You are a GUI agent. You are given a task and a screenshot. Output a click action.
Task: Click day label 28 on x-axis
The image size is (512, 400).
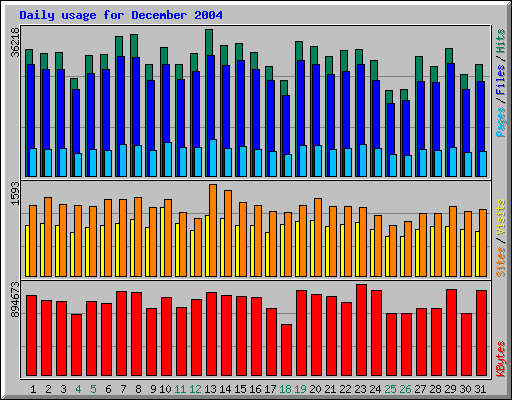point(435,389)
